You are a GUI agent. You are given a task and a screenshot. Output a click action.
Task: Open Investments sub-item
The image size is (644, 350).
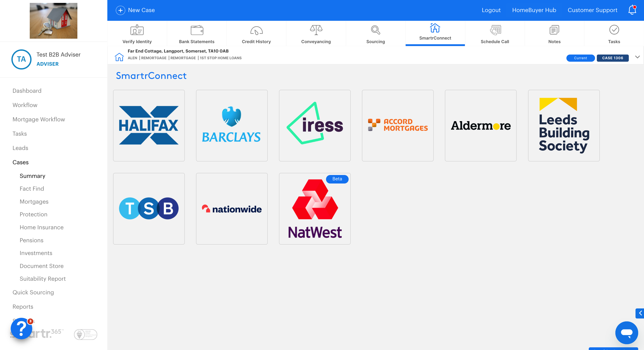coord(36,253)
